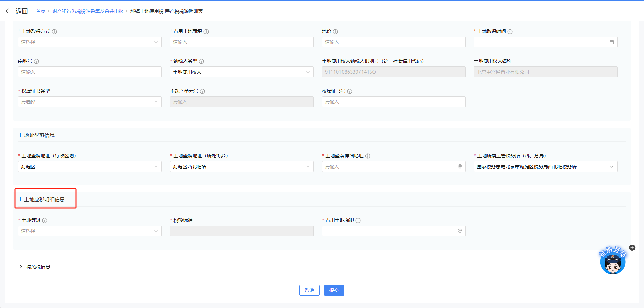
Task: Click the info icon beside 地价
Action: (x=336, y=31)
